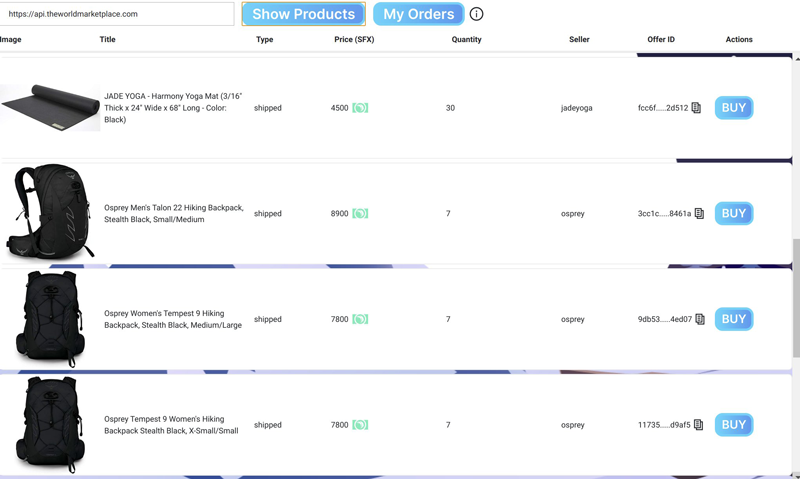Image resolution: width=800 pixels, height=479 pixels.
Task: Select the Osprey Tempest 9 X-Small/Small title
Action: click(171, 424)
